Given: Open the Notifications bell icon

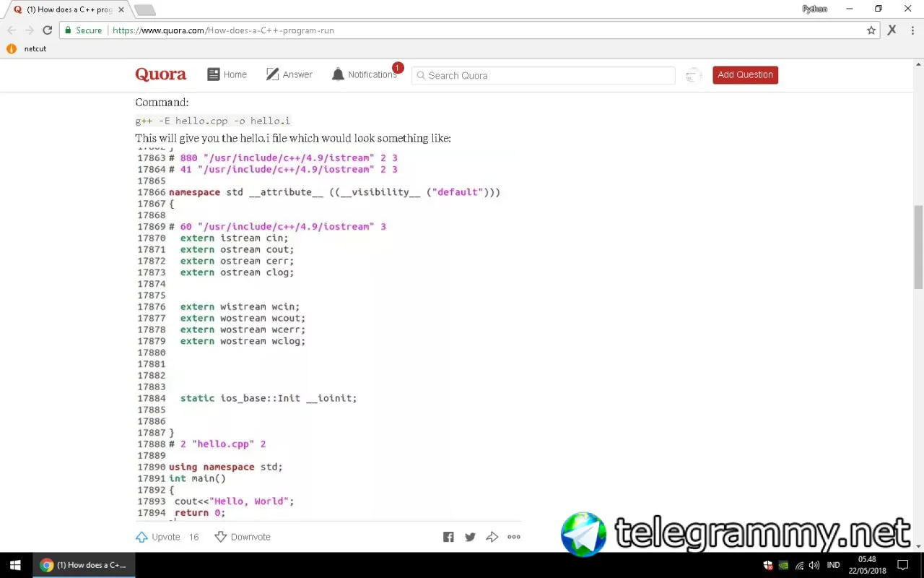Looking at the screenshot, I should 338,74.
